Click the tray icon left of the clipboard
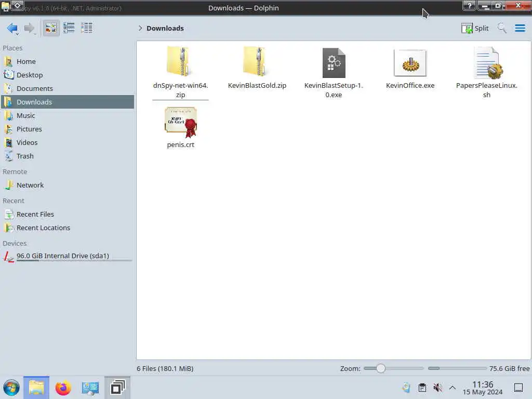The image size is (532, 399). tap(406, 388)
